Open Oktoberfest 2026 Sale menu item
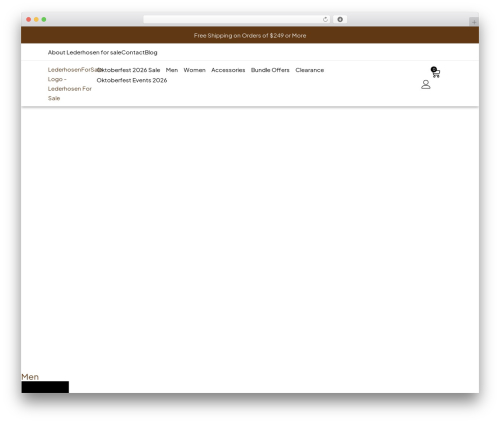 [128, 70]
